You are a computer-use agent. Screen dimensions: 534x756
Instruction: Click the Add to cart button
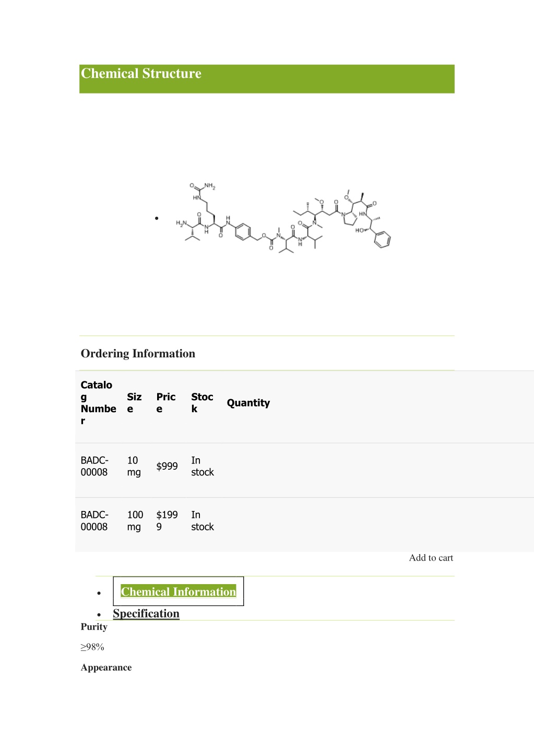(x=431, y=558)
